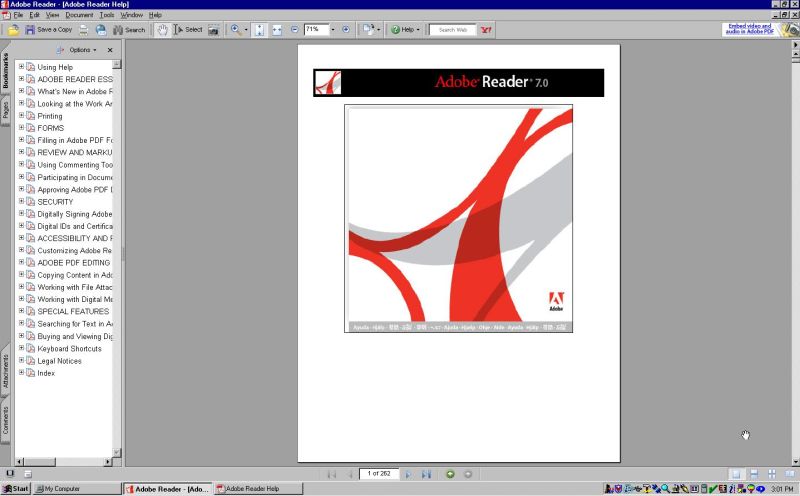Viewport: 800px width, 496px height.
Task: Print the document with the printer icon
Action: click(x=84, y=30)
